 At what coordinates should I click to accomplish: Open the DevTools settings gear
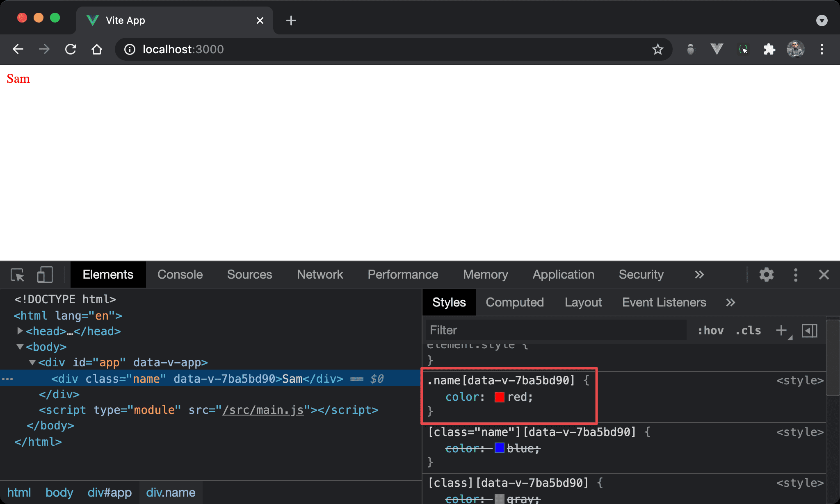pos(766,275)
